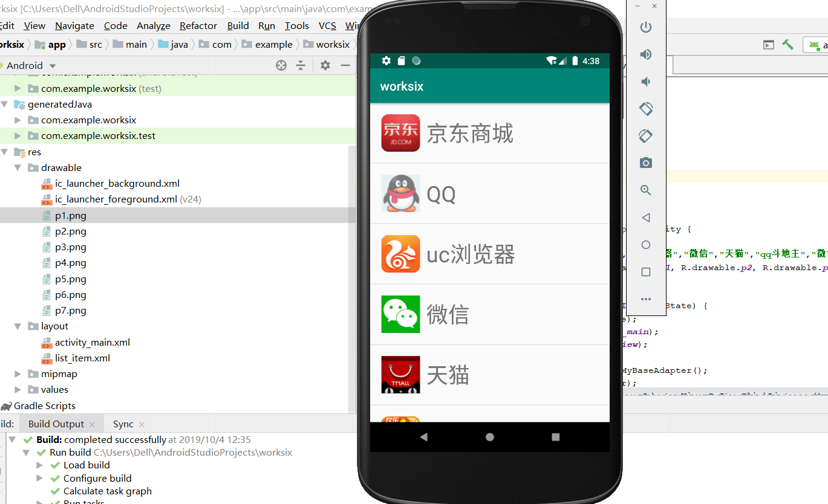Collapse the res folder
The width and height of the screenshot is (828, 504).
[5, 152]
